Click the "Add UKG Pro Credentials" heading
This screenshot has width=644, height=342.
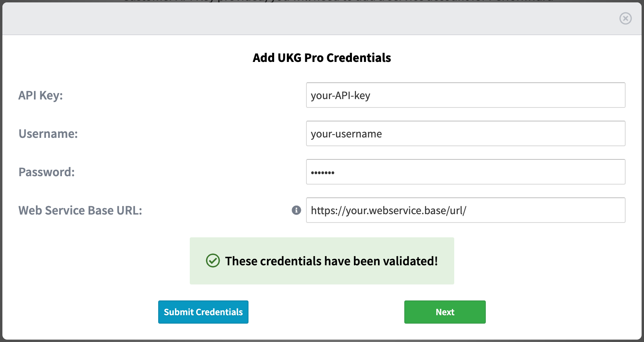pyautogui.click(x=322, y=58)
